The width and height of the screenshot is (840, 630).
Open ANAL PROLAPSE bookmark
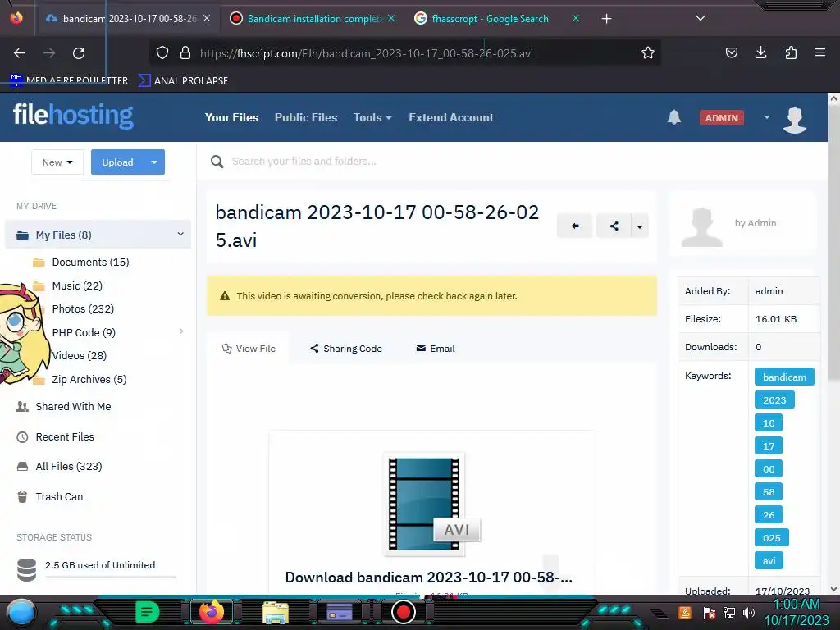pyautogui.click(x=183, y=81)
